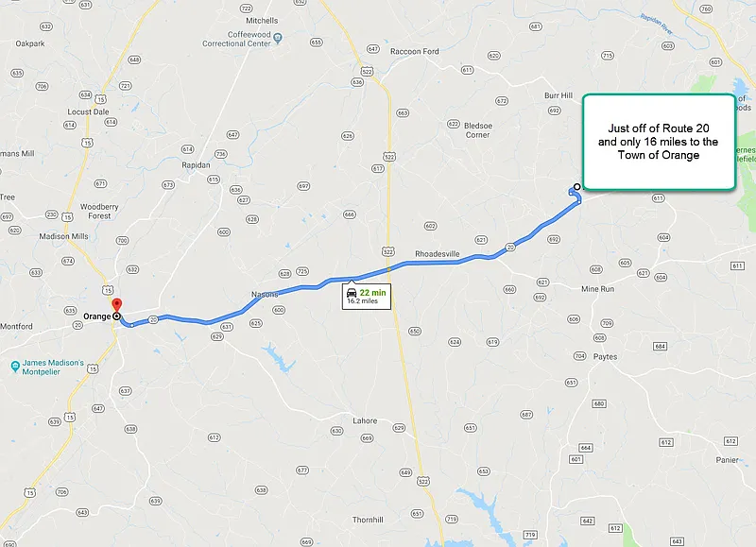Viewport: 756px width, 547px height.
Task: Click the Route 20 shield east of Orange
Action: (x=153, y=319)
